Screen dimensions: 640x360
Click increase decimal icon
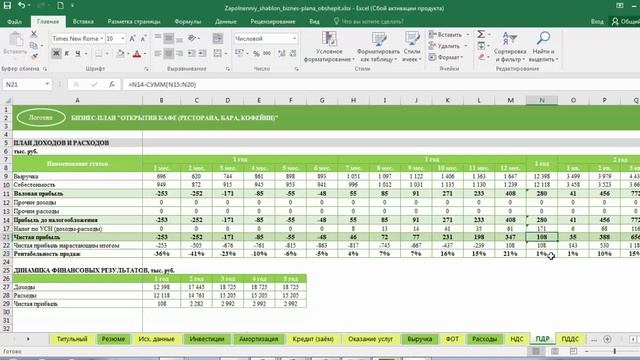[x=282, y=53]
